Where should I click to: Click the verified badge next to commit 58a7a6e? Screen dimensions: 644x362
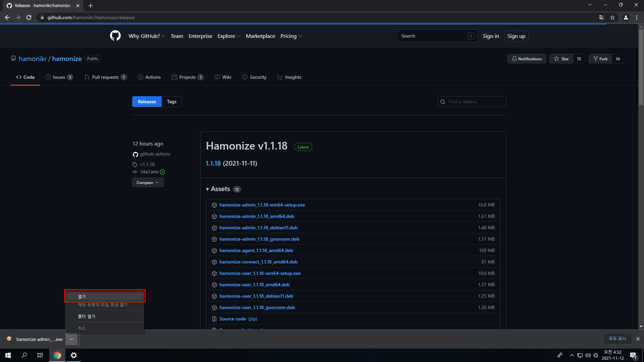tap(162, 172)
